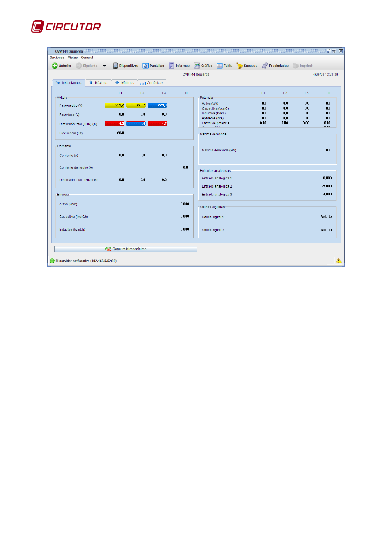Viewport: 392px width, 554px height.
Task: Click Entrada analógica 2 value -5,000
Action: (327, 186)
